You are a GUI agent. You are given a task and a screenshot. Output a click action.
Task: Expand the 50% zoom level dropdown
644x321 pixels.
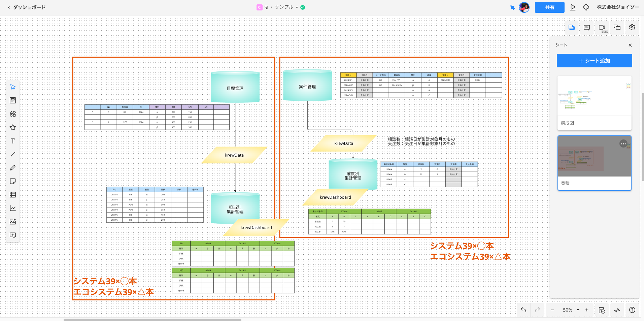578,310
